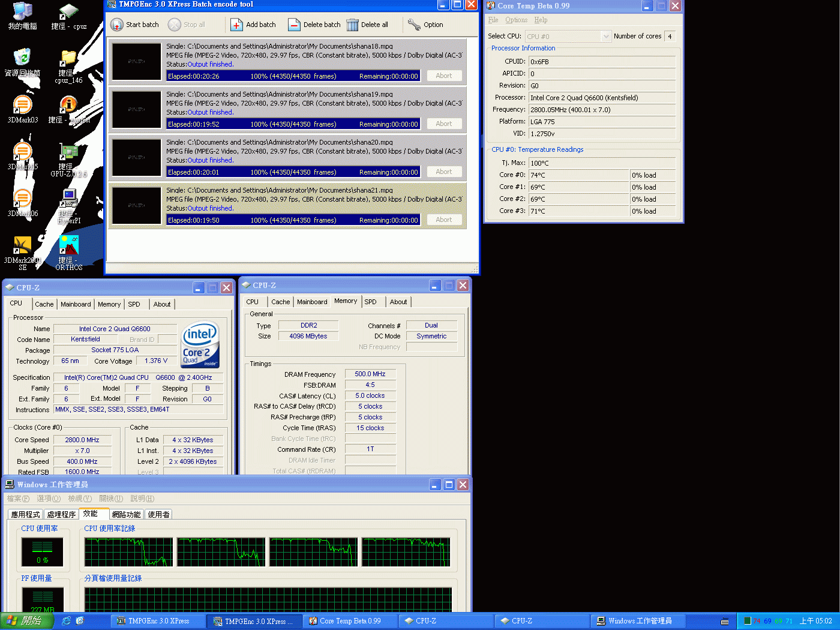Click Core #0 temperature value 74°C
Screen dimensions: 840x630
click(x=578, y=175)
